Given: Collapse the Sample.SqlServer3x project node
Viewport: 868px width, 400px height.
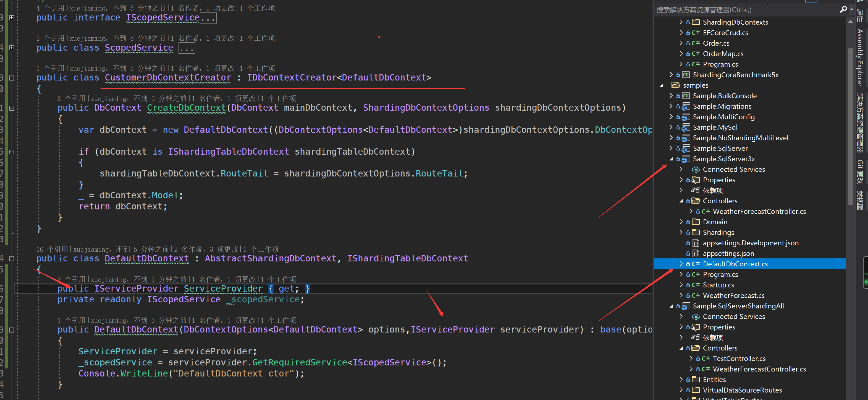Looking at the screenshot, I should (x=672, y=159).
